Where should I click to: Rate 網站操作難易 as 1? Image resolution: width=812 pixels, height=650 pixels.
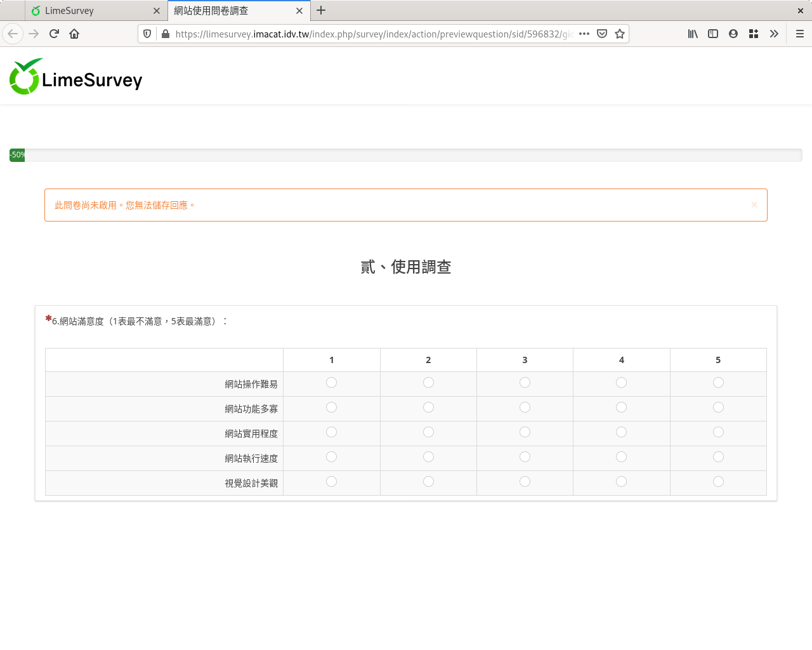tap(331, 383)
